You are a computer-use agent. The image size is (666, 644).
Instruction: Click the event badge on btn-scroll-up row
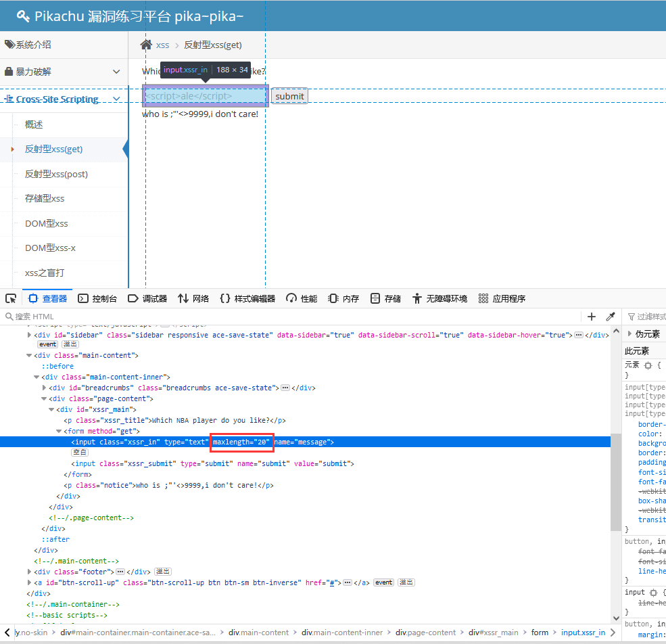tap(383, 582)
